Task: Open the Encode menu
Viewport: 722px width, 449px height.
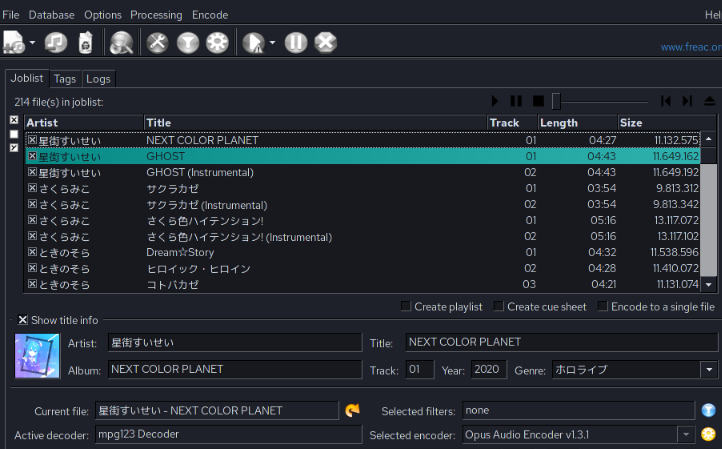Action: (210, 15)
